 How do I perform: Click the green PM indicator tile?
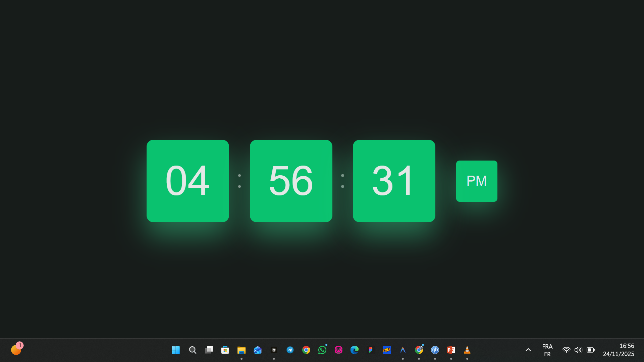click(476, 181)
